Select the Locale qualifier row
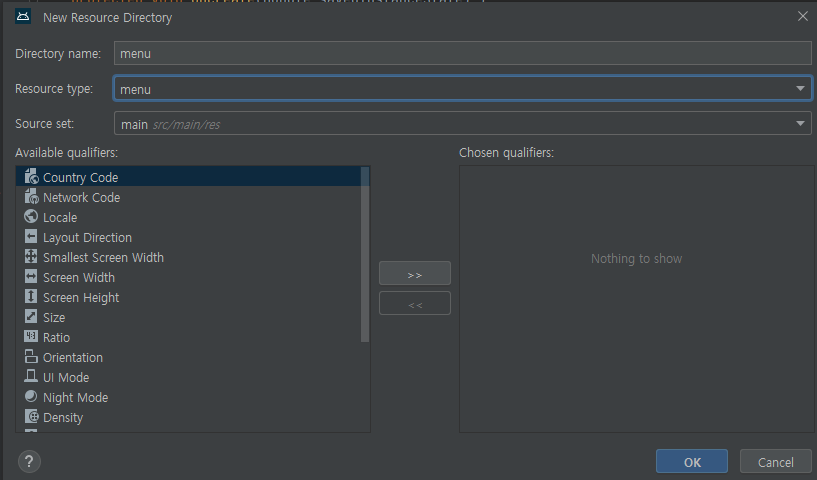This screenshot has height=480, width=817. pos(189,217)
